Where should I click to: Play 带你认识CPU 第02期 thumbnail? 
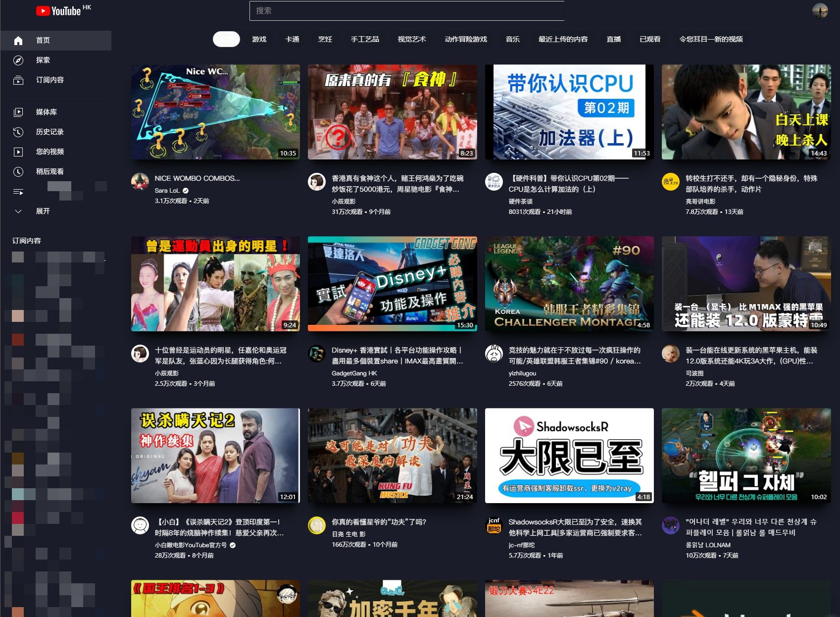coord(569,112)
